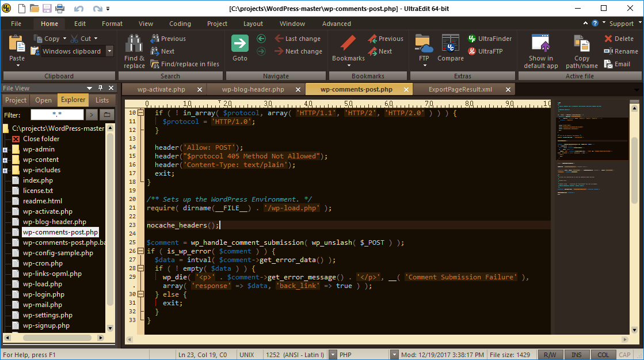Viewport: 644px width, 360px height.
Task: Open the FTP folder icon
Action: click(x=424, y=44)
